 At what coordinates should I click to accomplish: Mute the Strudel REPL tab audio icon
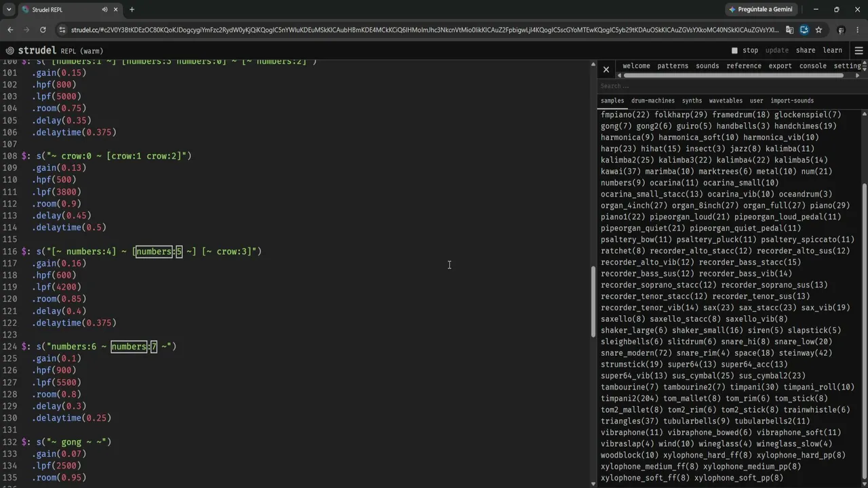[x=104, y=9]
